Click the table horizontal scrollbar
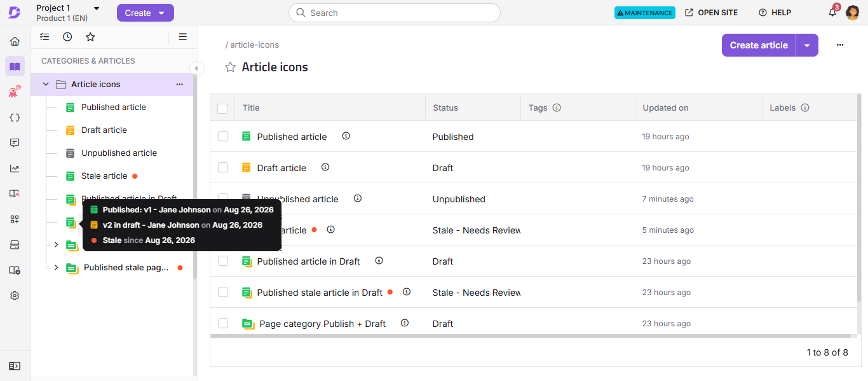Screen dimensions: 868x381 click(x=531, y=335)
